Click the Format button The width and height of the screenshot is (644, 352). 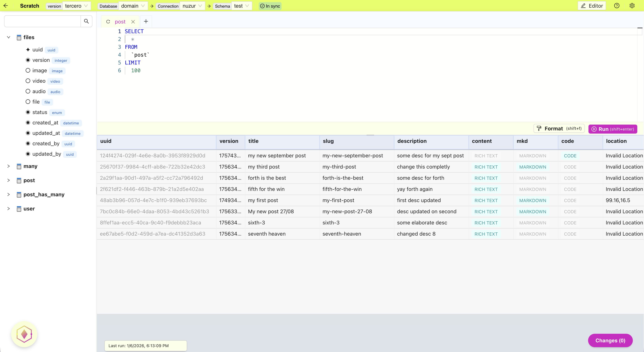[559, 129]
